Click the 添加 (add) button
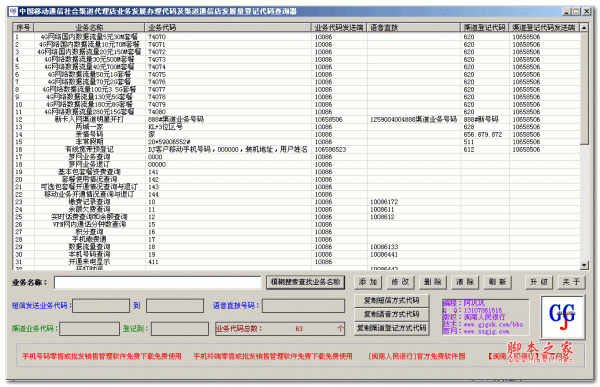The image size is (600, 387). (368, 282)
